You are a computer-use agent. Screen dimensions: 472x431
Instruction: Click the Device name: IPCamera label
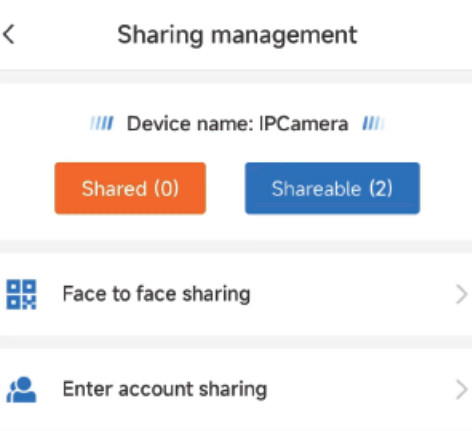click(237, 124)
